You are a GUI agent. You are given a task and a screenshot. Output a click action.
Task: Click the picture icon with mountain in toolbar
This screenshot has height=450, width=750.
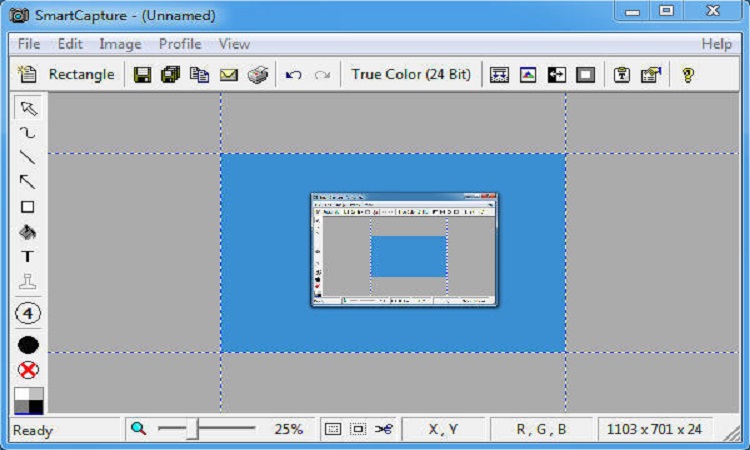click(x=528, y=75)
